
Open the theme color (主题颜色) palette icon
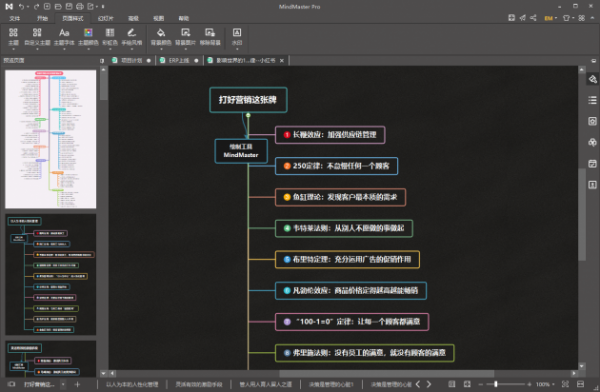click(x=88, y=37)
